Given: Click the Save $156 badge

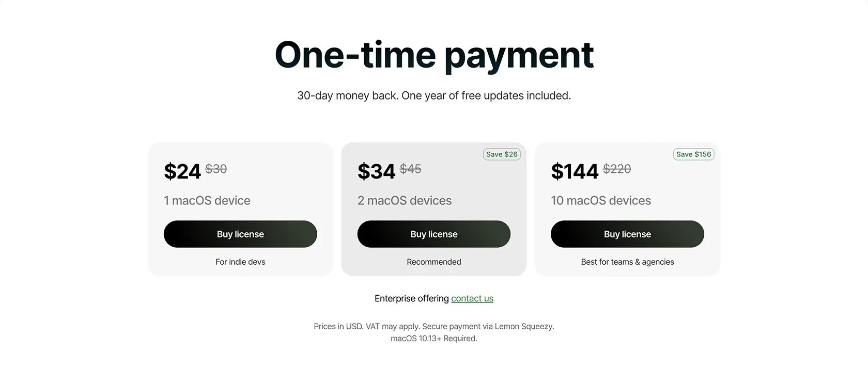Looking at the screenshot, I should [x=693, y=154].
